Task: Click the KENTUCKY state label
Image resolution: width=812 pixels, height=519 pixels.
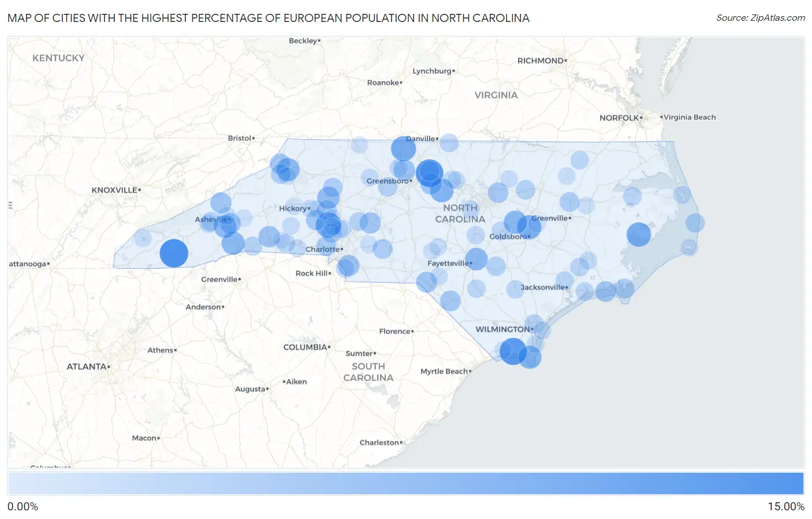Action: 58,58
